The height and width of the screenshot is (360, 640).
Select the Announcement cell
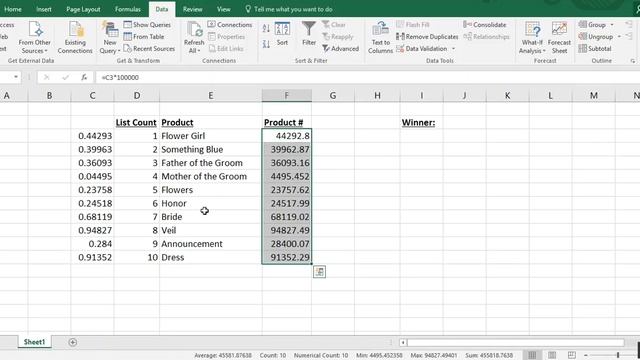(211, 244)
